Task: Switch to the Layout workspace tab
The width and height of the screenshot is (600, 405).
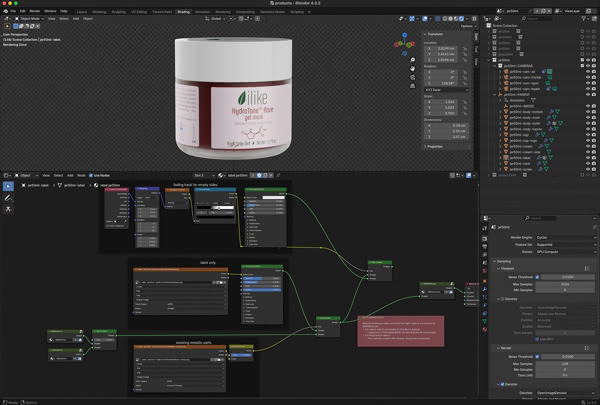Action: point(82,11)
